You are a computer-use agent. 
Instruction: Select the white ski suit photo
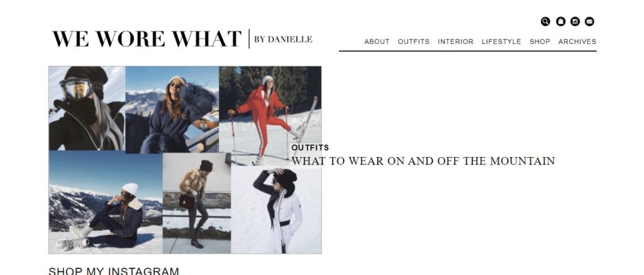[x=277, y=210]
